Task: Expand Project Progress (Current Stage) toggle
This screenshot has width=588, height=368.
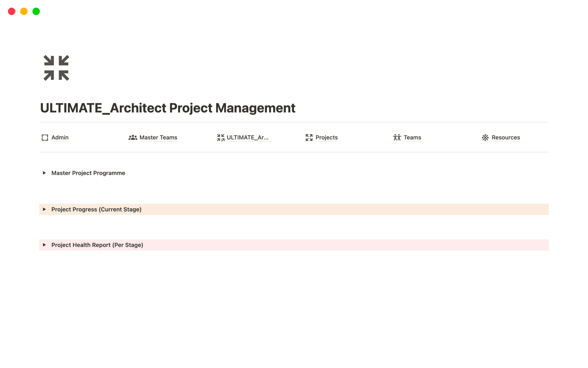Action: 44,209
